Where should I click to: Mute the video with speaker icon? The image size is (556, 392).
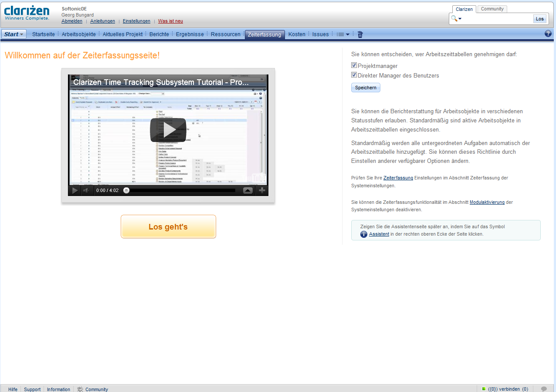[x=86, y=190]
